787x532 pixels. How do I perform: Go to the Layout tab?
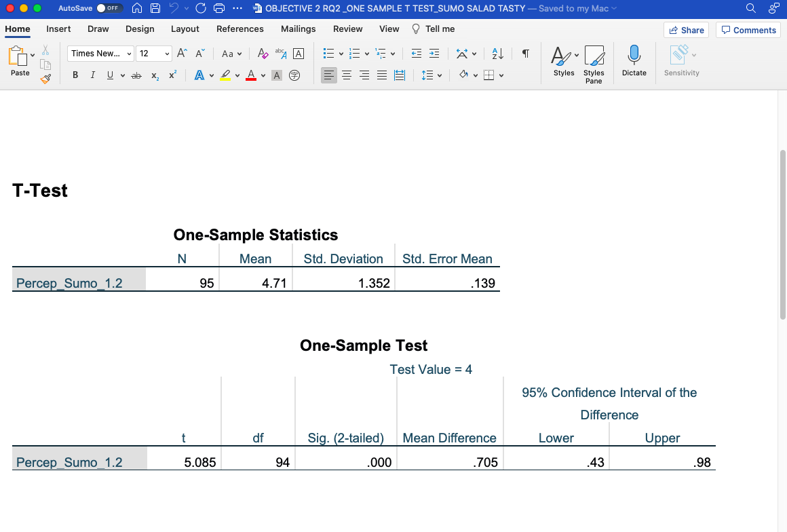(x=185, y=29)
